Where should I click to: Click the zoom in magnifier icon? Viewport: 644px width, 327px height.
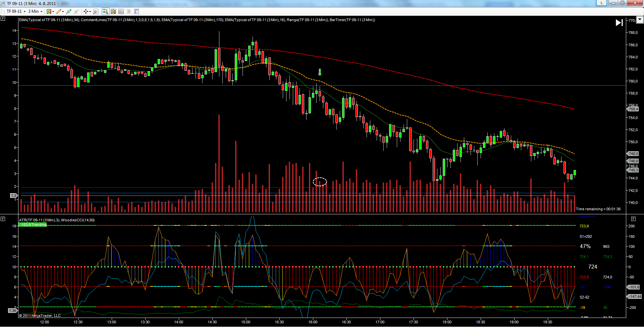coord(69,11)
